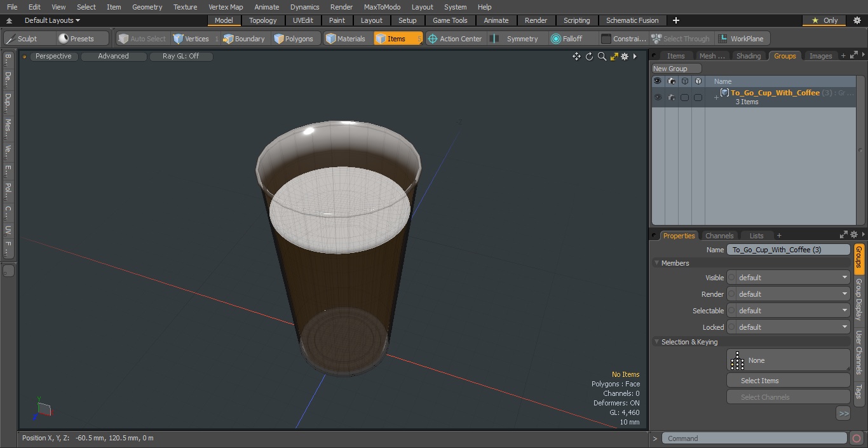Open the Visible dropdown
868x448 pixels.
788,278
